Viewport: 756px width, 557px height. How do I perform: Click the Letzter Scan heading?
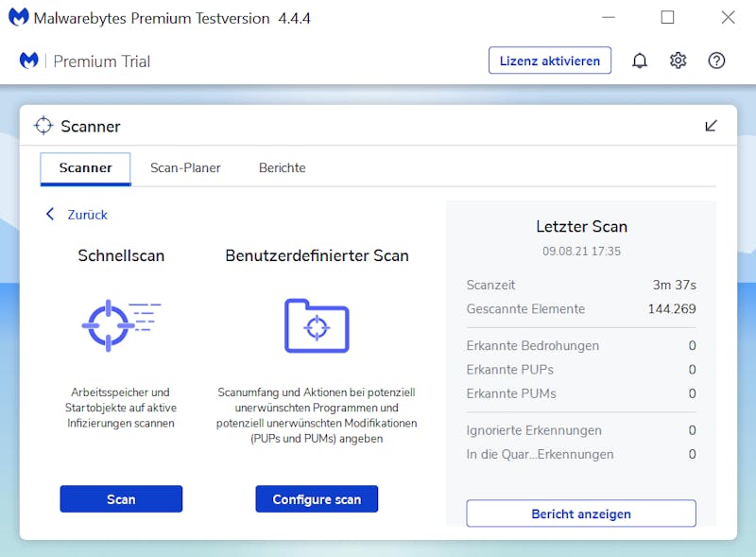(x=581, y=226)
